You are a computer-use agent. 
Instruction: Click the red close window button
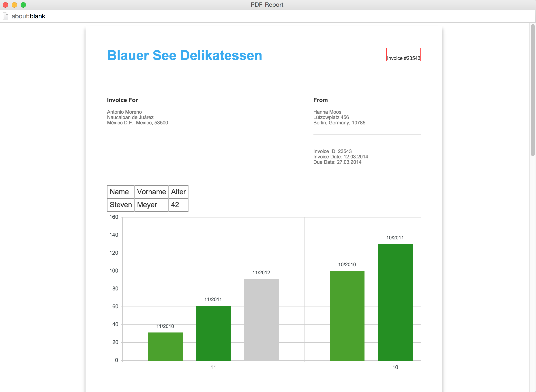tap(5, 5)
